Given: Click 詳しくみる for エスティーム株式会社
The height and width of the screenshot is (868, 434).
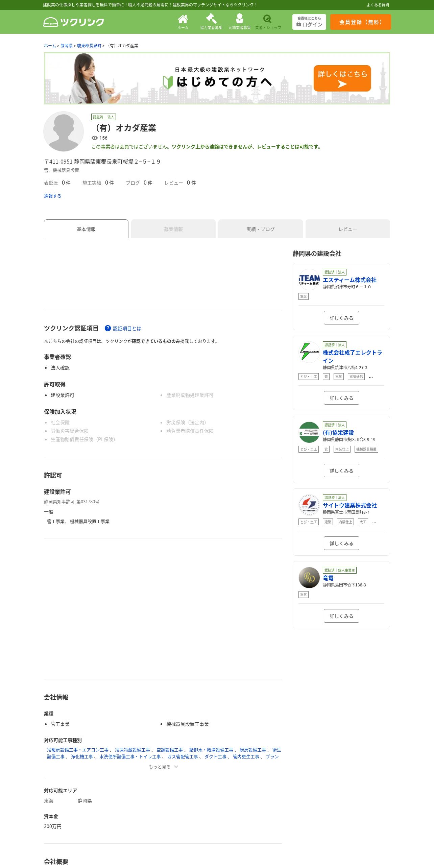Looking at the screenshot, I should [341, 318].
